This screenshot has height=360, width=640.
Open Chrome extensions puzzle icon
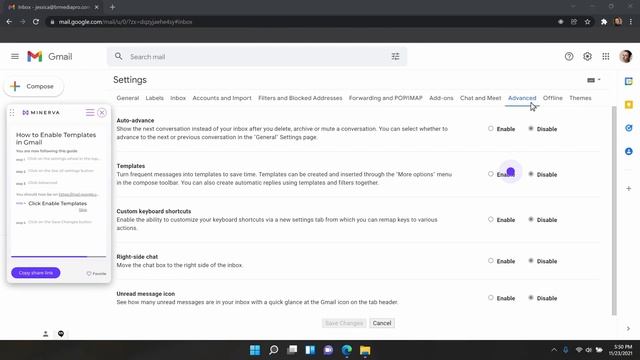[x=604, y=22]
